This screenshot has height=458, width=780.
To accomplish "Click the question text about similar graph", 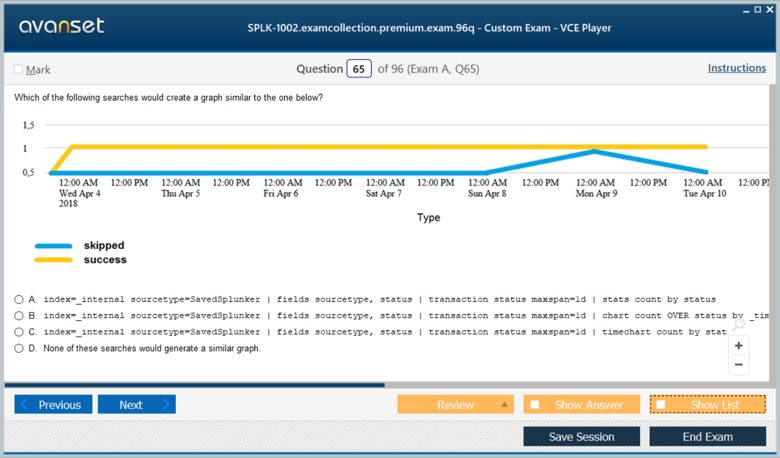I will tap(168, 97).
